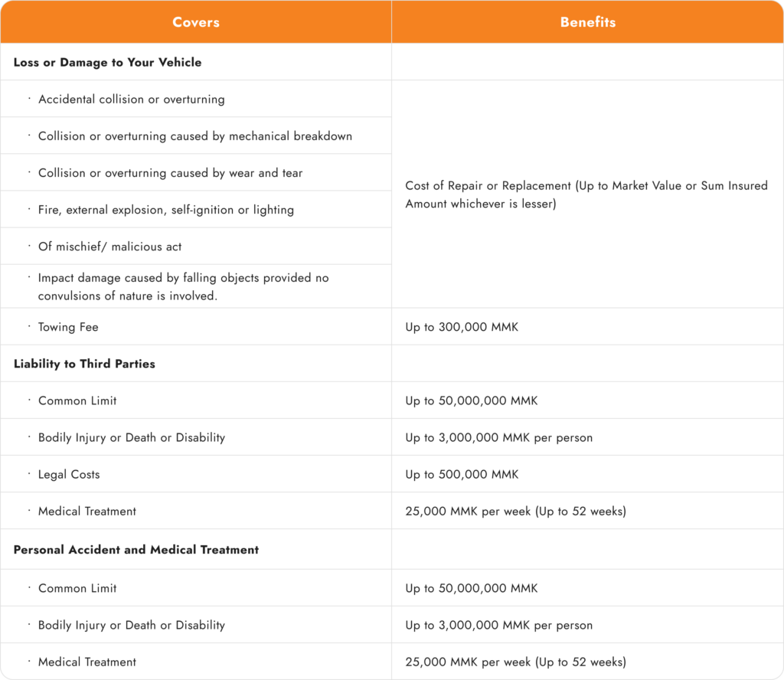The height and width of the screenshot is (680, 784).
Task: Click the Accidental collision or overturning row
Action: pyautogui.click(x=132, y=100)
